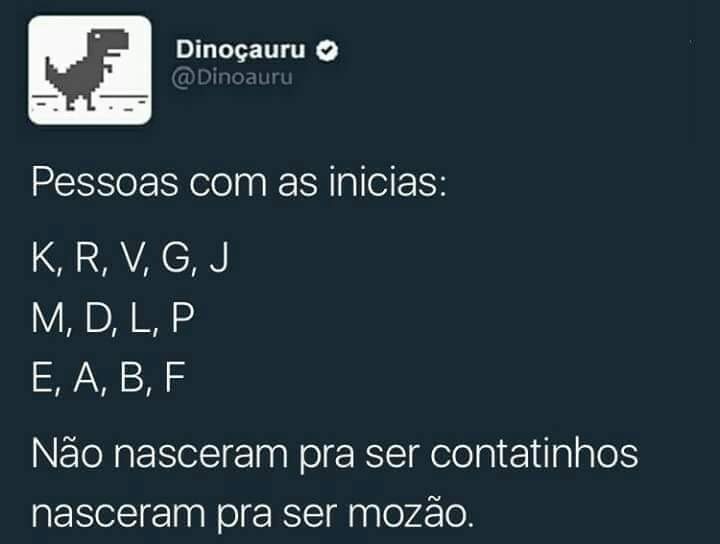This screenshot has width=720, height=544.
Task: Click the letter E starting the third row
Action: click(x=42, y=377)
